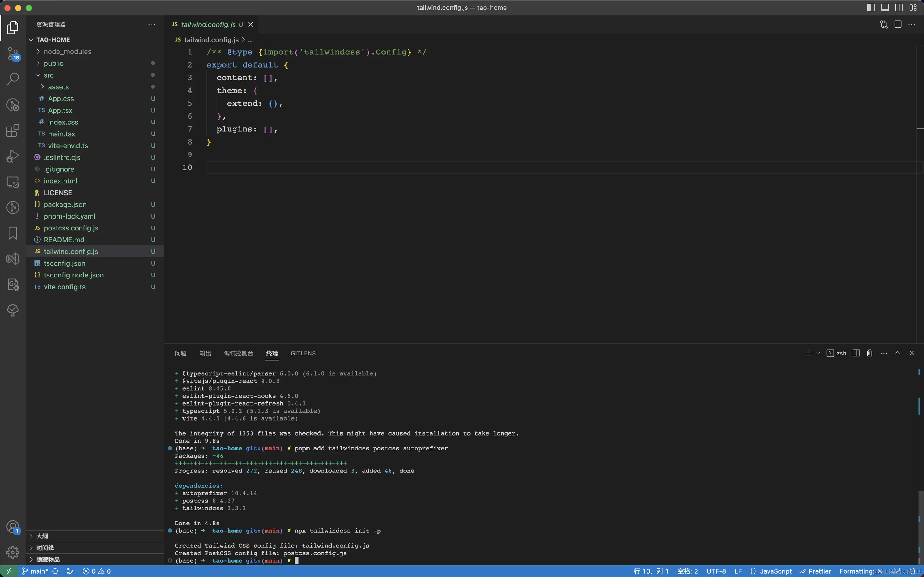The height and width of the screenshot is (577, 924).
Task: Open Run and Debug view
Action: 13,156
